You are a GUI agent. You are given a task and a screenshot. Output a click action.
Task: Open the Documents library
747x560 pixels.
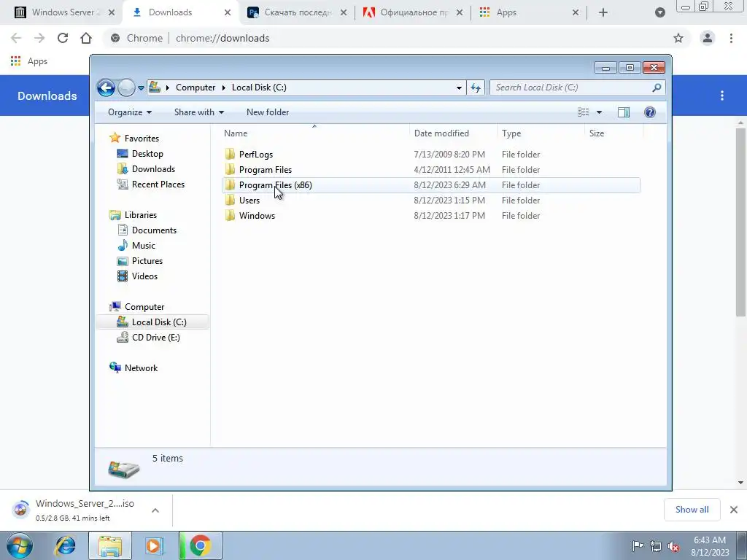click(x=154, y=230)
